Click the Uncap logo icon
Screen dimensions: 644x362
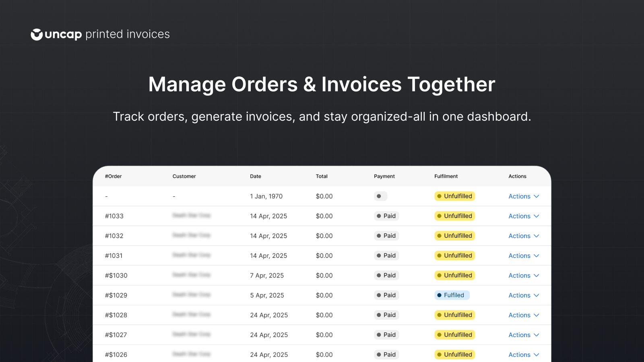click(x=37, y=34)
